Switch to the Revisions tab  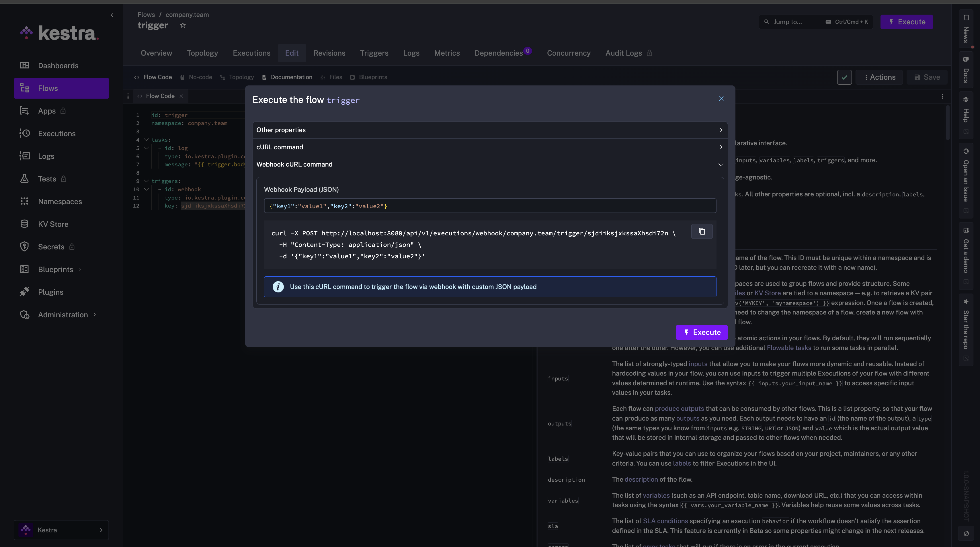point(329,53)
